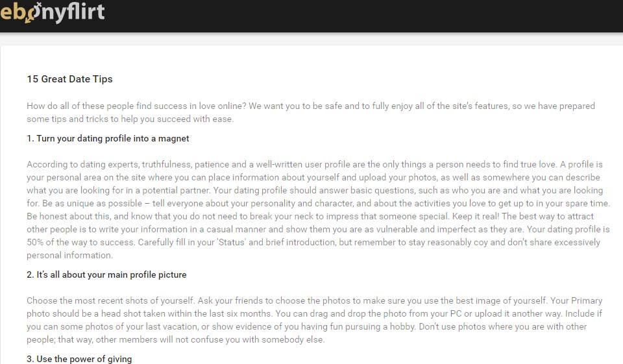Click the dark header bar beside the logo

(363, 16)
